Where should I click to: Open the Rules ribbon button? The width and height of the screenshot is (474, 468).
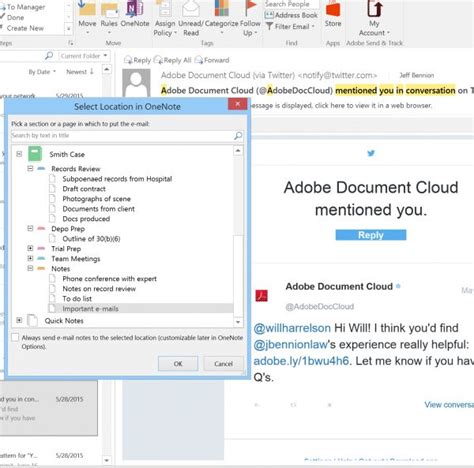coord(109,17)
